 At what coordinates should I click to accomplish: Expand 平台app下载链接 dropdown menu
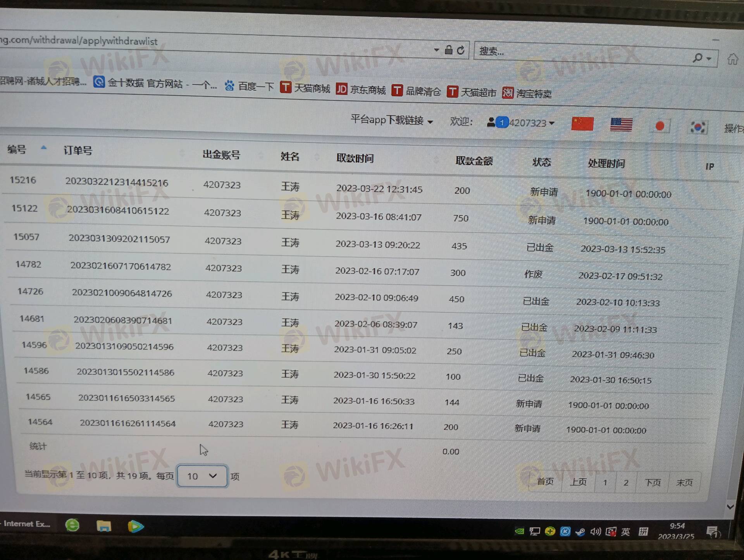(x=391, y=120)
